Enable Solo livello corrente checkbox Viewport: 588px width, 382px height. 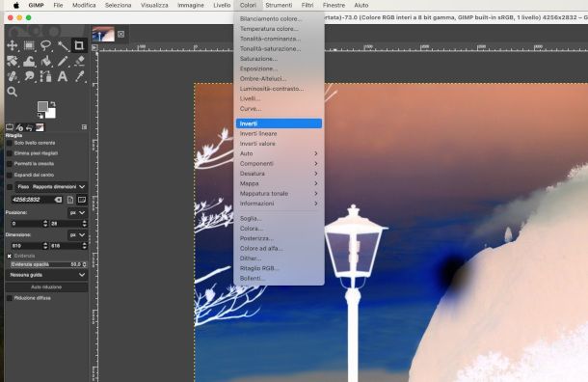point(10,143)
